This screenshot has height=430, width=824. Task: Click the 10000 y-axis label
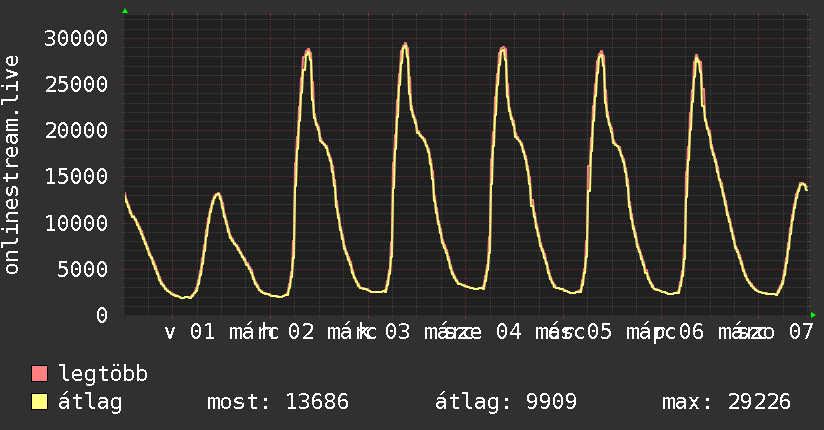tap(76, 223)
